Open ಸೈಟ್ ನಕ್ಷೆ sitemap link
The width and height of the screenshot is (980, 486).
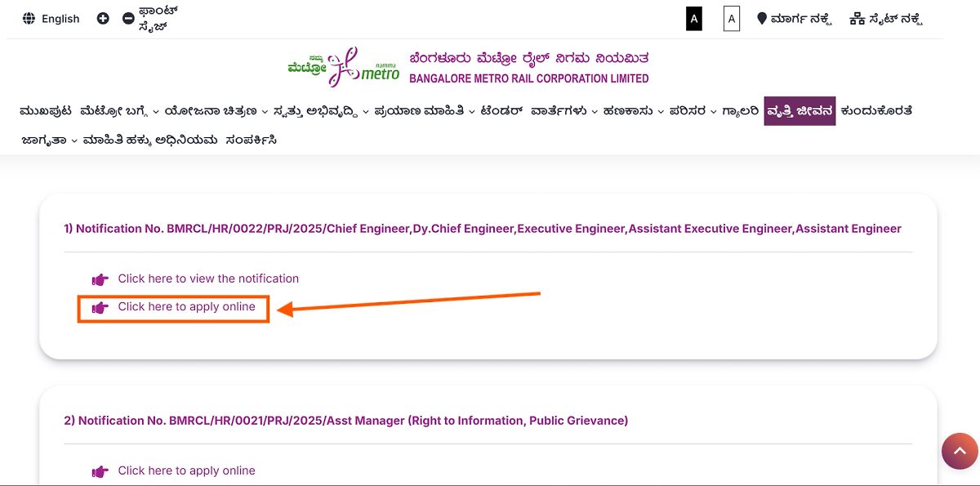pos(896,19)
